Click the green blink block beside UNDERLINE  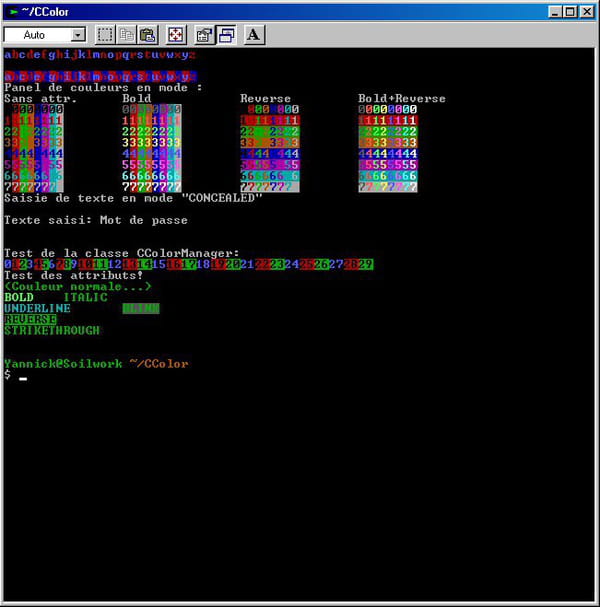click(x=141, y=309)
